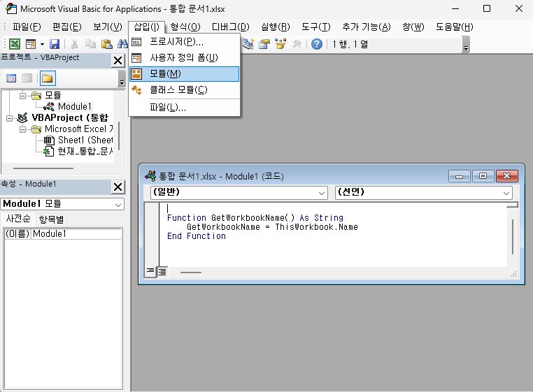Close the Module1 code window
Viewport: 533px width, 392px height.
click(507, 176)
